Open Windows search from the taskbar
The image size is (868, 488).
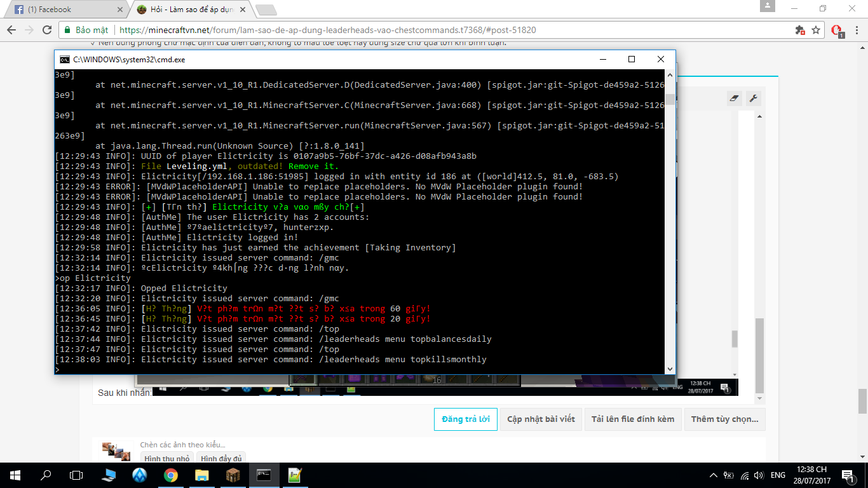(x=46, y=475)
